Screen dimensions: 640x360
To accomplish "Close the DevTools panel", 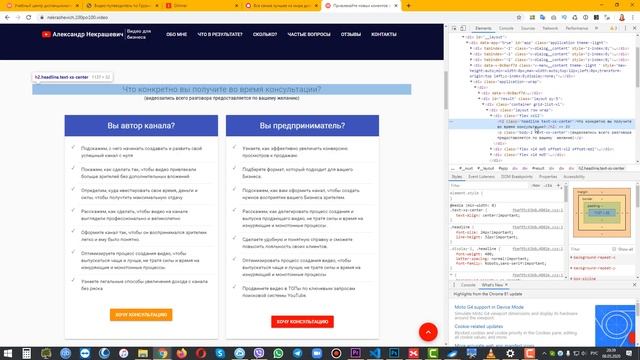I will (x=634, y=28).
